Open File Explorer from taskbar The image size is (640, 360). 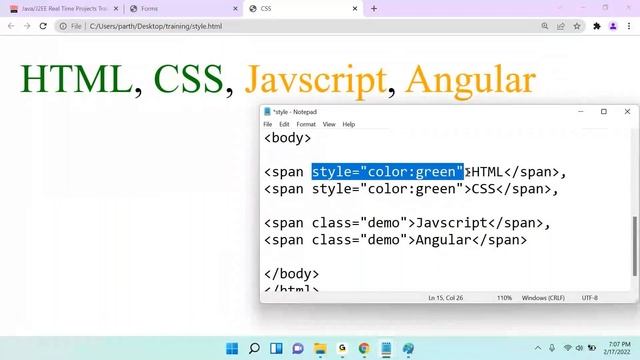pos(320,349)
